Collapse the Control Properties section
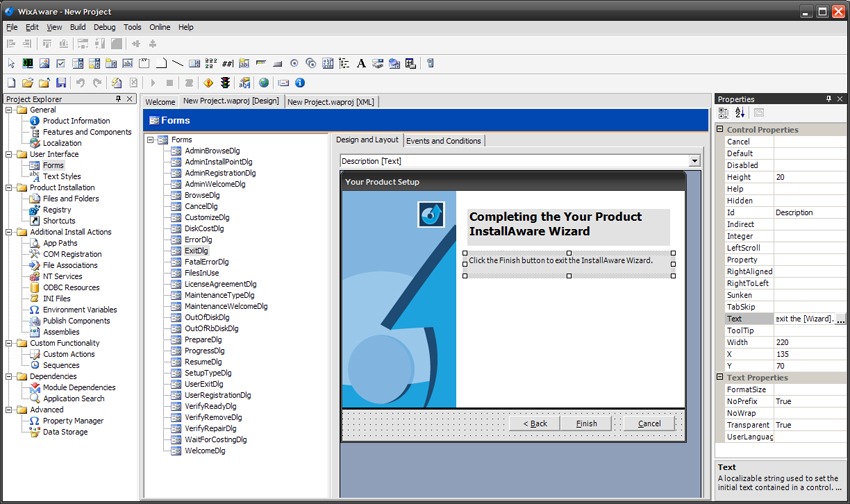The image size is (850, 504). tap(720, 130)
